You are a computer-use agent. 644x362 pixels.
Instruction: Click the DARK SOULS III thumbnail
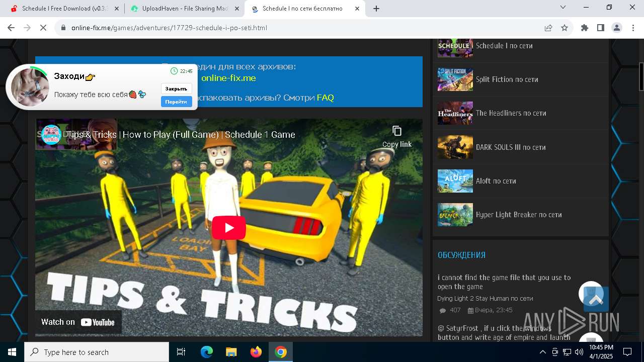(455, 147)
